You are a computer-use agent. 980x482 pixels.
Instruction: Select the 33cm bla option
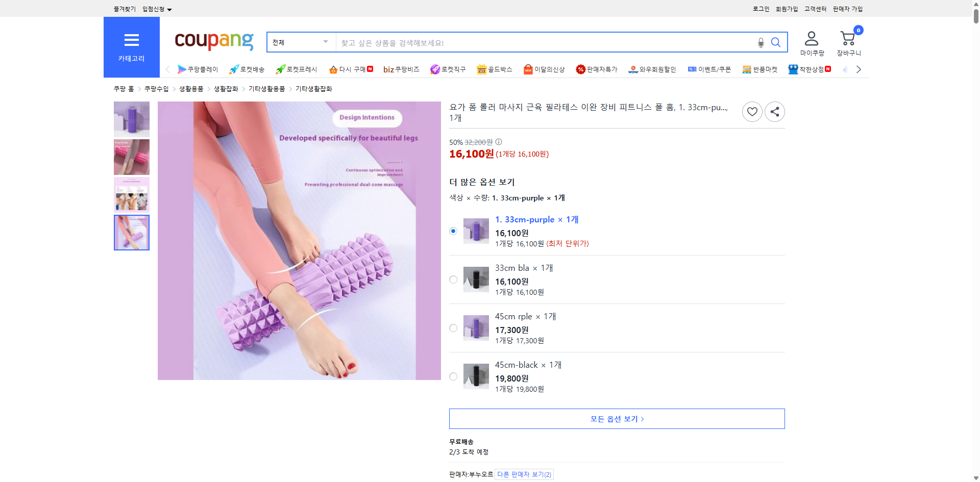[x=453, y=280]
